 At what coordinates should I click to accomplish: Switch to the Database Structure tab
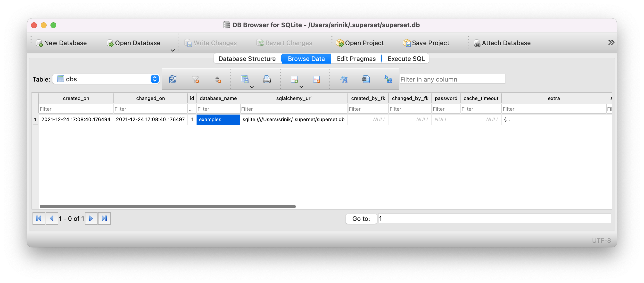point(247,59)
